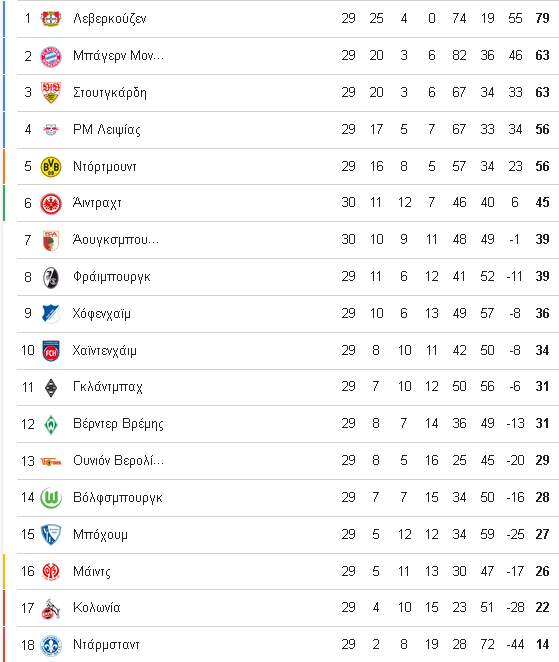
Task: Open the Φράιμπουργκ team page
Action: point(111,277)
